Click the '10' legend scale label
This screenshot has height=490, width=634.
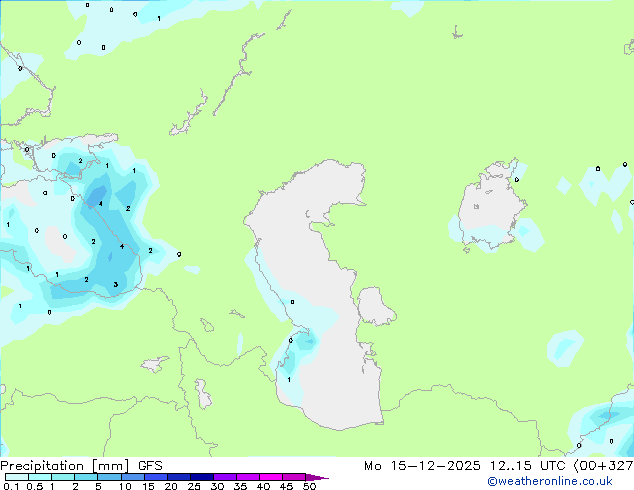125,486
